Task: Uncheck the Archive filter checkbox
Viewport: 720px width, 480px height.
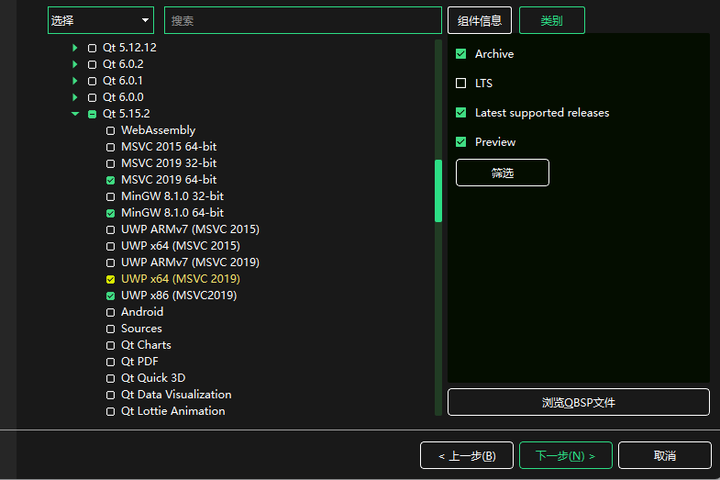Action: point(461,54)
